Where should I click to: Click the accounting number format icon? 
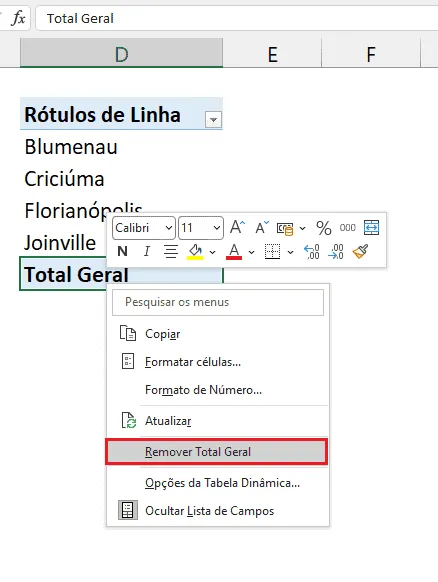(x=285, y=228)
